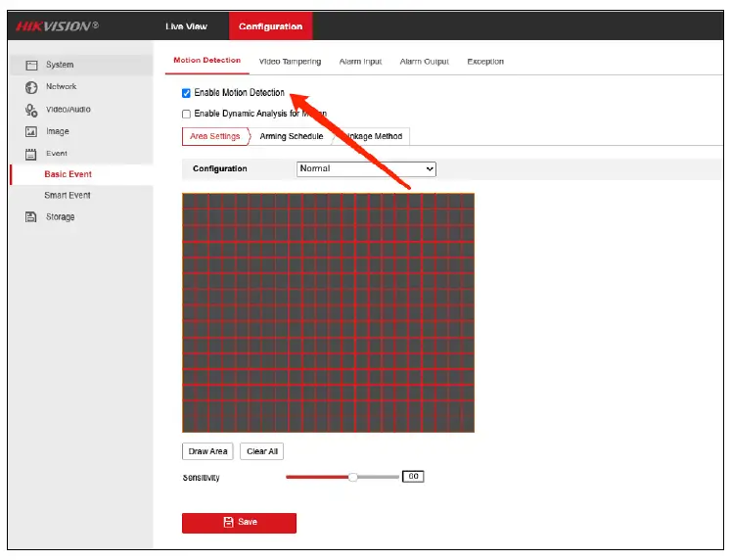Open the Image menu text
This screenshot has height=560, width=731.
pos(58,131)
